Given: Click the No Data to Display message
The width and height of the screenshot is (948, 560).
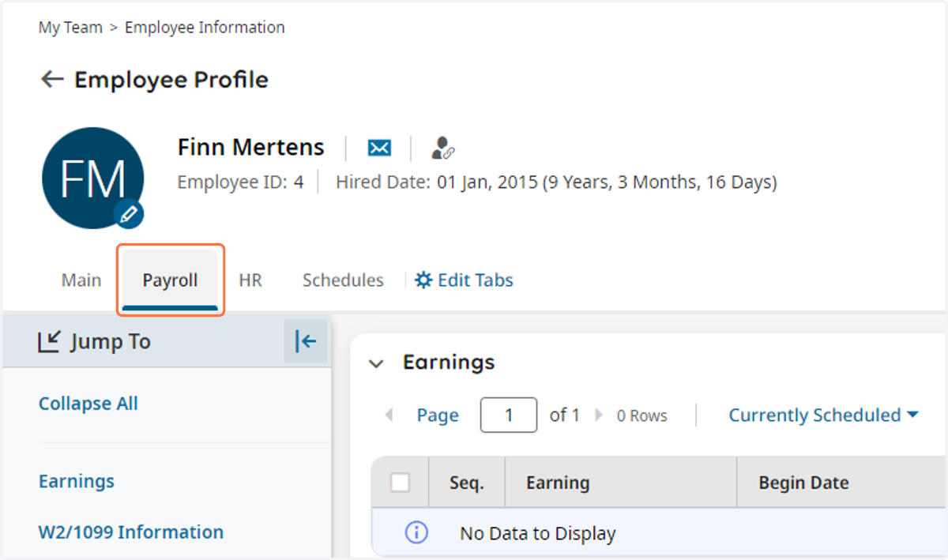Looking at the screenshot, I should tap(537, 534).
